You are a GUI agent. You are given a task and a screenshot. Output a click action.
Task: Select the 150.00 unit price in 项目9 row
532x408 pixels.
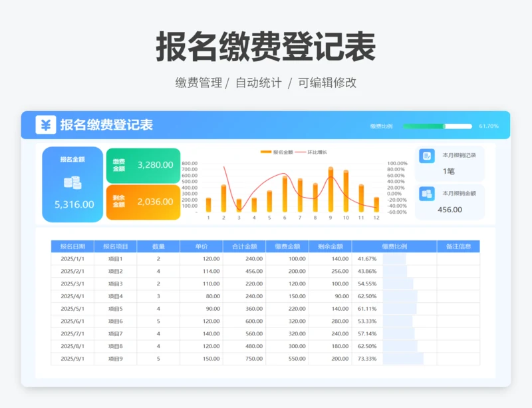201,359
